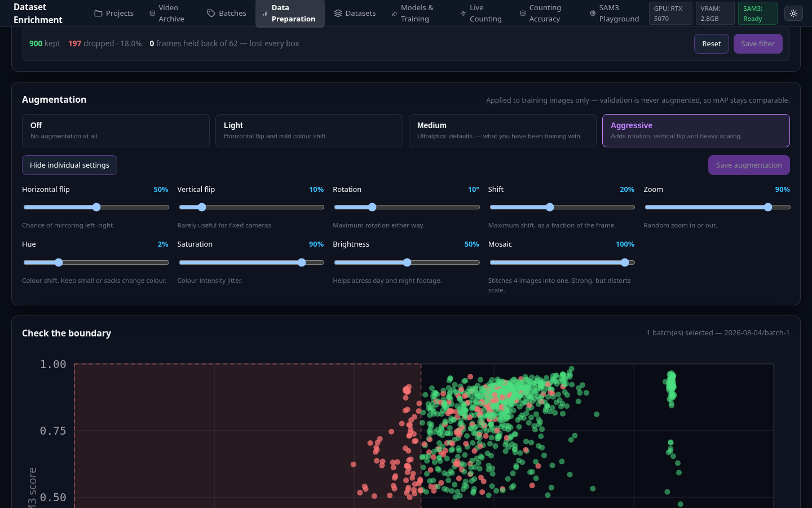Click '1 batch(es) selected' batch label
812x508 pixels.
click(x=718, y=333)
